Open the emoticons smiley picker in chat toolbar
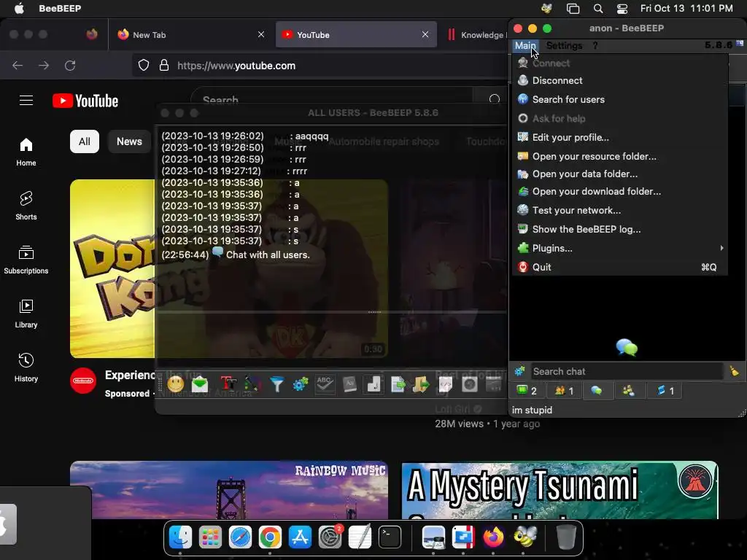The width and height of the screenshot is (747, 560). tap(175, 384)
